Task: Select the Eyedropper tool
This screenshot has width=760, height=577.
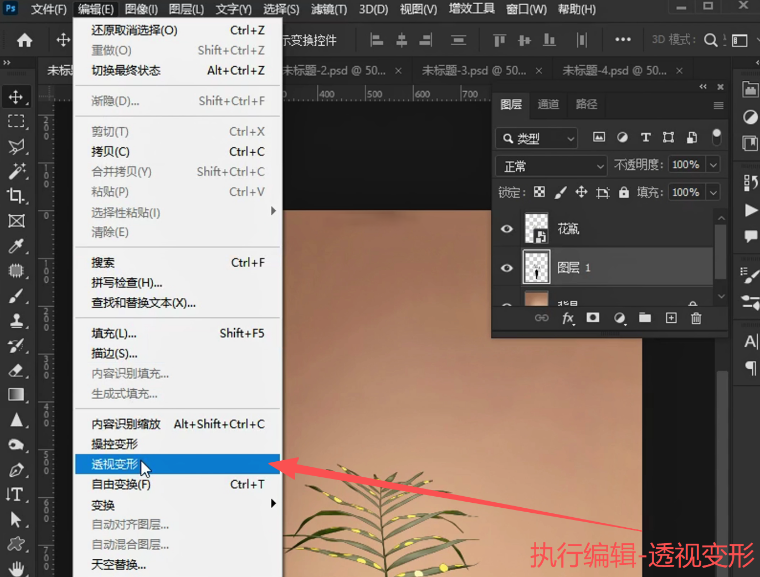Action: pos(16,246)
